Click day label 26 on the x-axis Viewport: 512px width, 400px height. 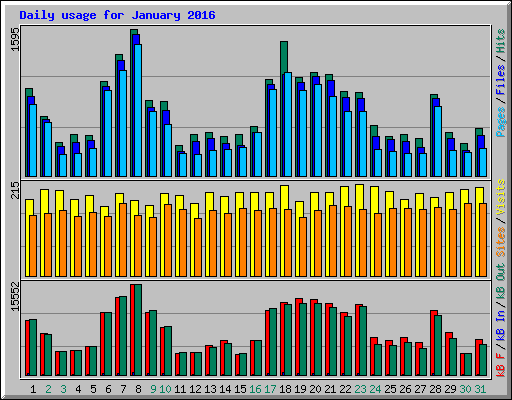coord(405,389)
